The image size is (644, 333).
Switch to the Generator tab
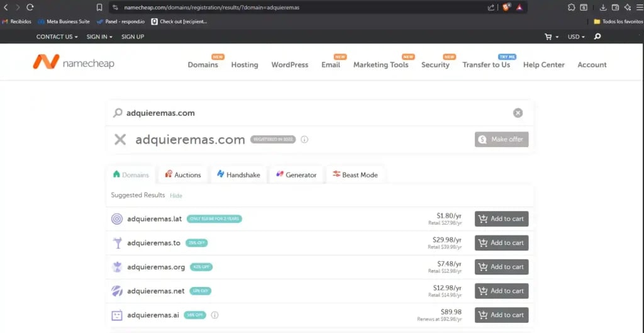pyautogui.click(x=296, y=175)
